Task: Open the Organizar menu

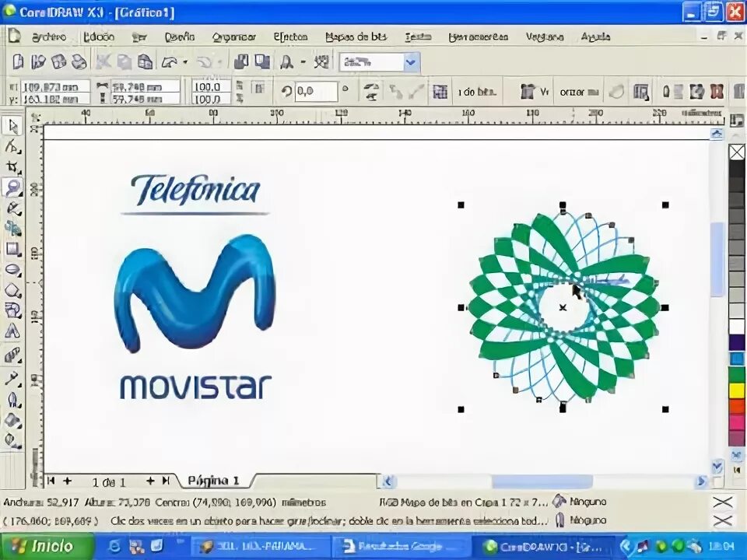Action: tap(234, 37)
